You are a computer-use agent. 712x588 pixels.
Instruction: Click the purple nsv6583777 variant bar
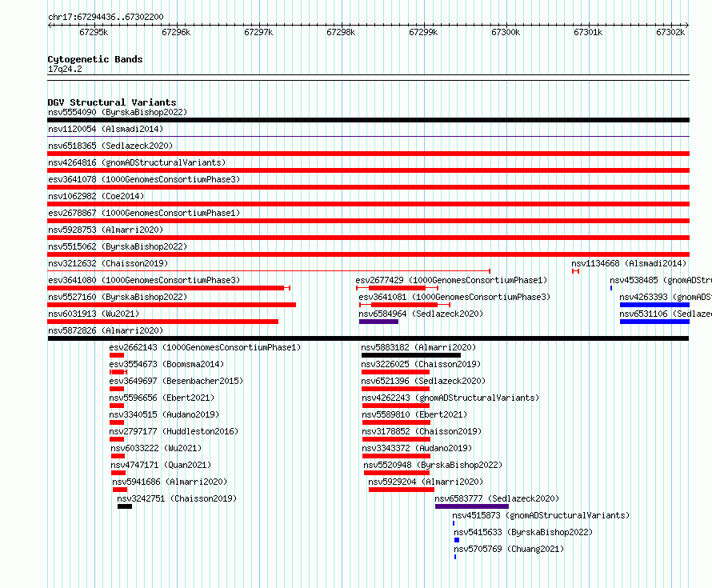[472, 506]
